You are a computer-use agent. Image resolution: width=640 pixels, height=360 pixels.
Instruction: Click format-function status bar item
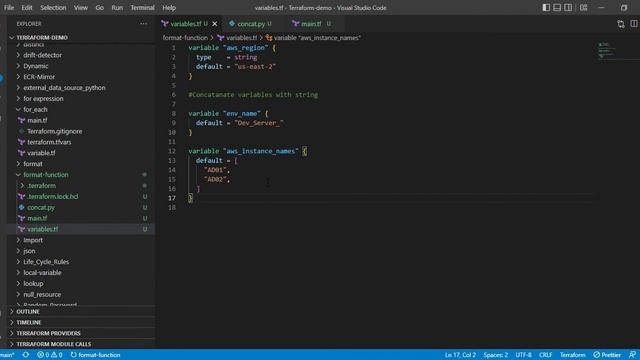coord(96,355)
